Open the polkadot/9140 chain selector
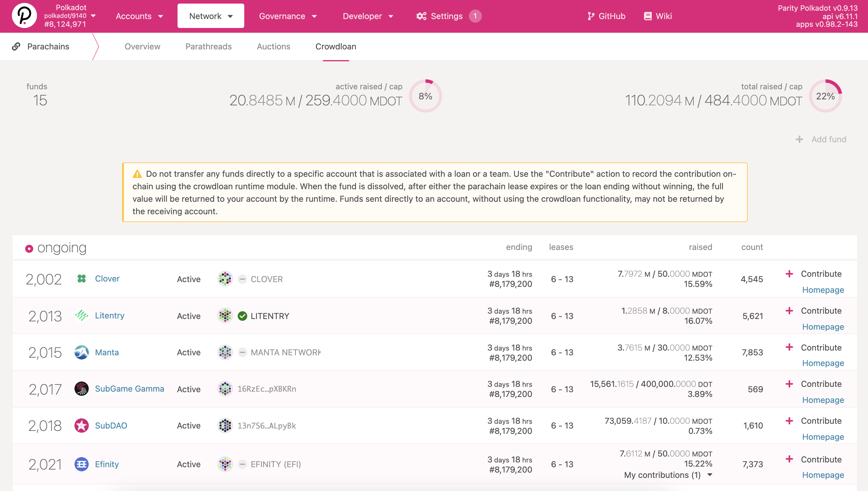 click(70, 15)
